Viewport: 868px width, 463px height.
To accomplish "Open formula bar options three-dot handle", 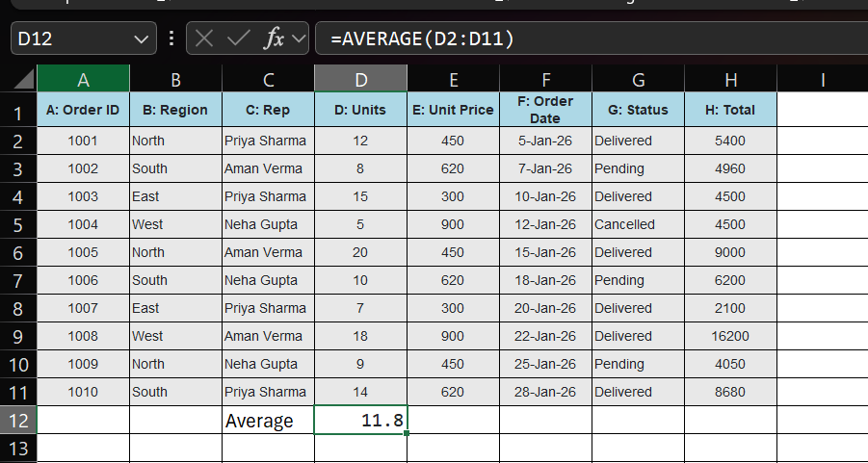I will [171, 39].
